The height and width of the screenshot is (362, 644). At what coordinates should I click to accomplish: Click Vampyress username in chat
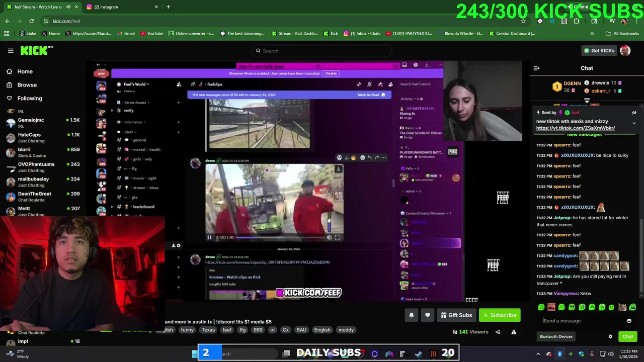coord(566,294)
